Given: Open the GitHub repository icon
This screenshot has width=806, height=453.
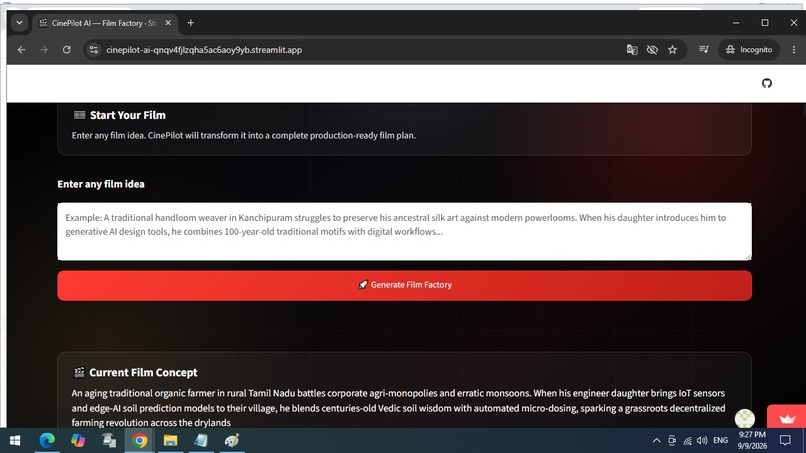Looking at the screenshot, I should point(766,83).
